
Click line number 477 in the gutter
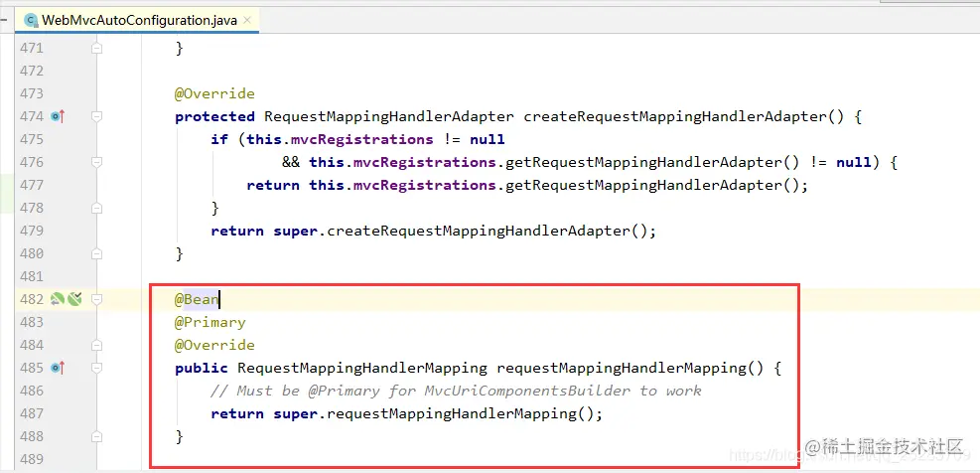31,185
